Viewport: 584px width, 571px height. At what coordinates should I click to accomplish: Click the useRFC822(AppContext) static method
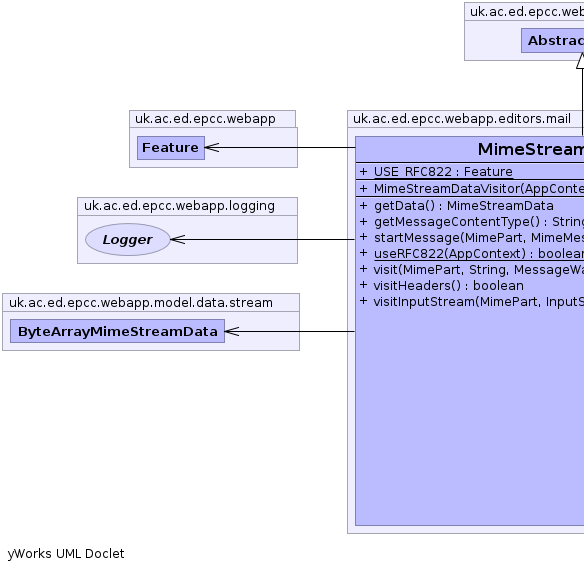coord(479,254)
